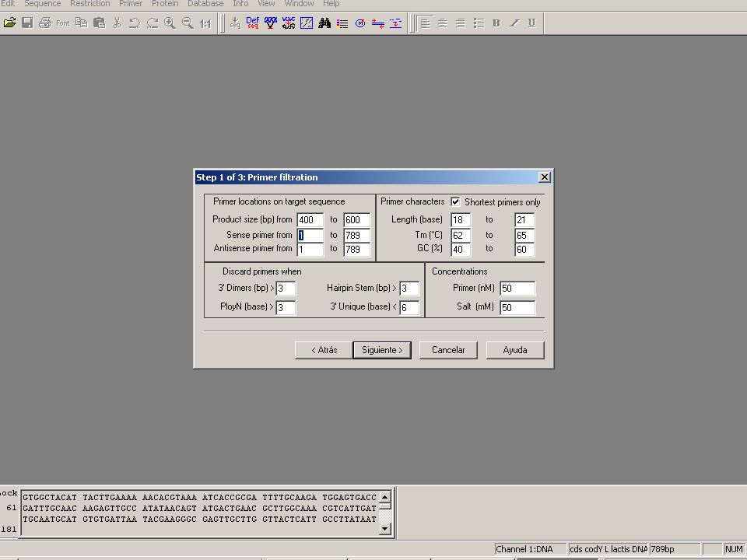Click the Zoom in magnifier icon
747x560 pixels.
[170, 23]
